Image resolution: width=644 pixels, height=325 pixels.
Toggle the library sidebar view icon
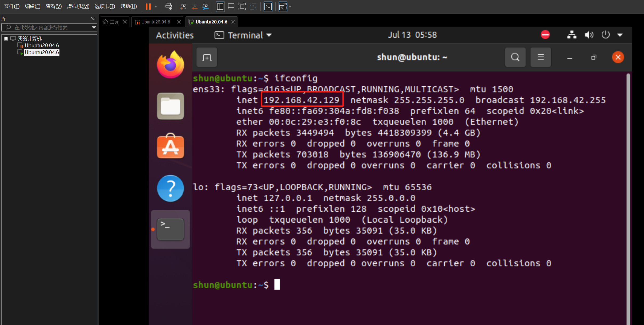[220, 6]
